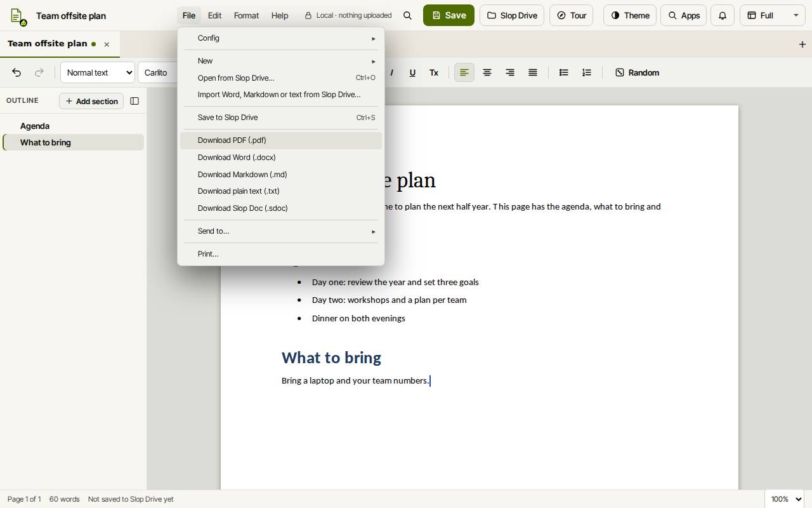Click the document app logo icon

[x=18, y=17]
